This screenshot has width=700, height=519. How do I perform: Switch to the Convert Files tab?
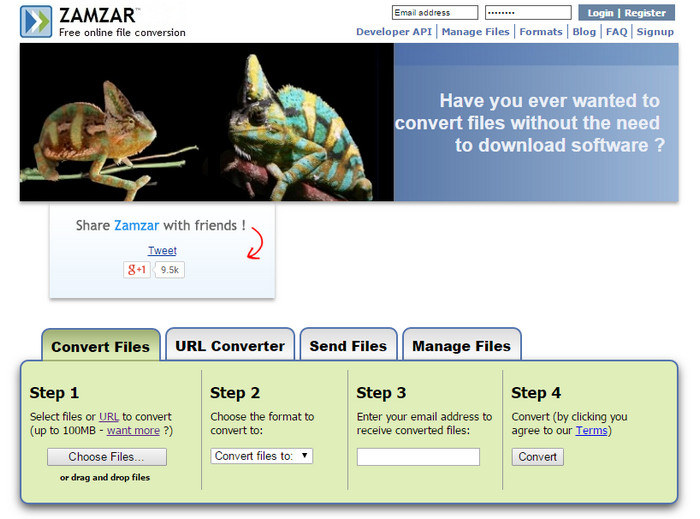coord(100,346)
